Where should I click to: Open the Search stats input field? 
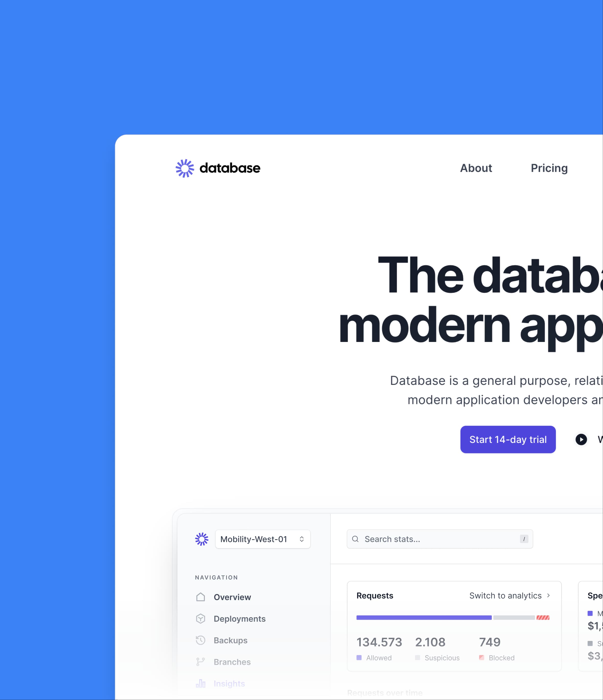439,539
